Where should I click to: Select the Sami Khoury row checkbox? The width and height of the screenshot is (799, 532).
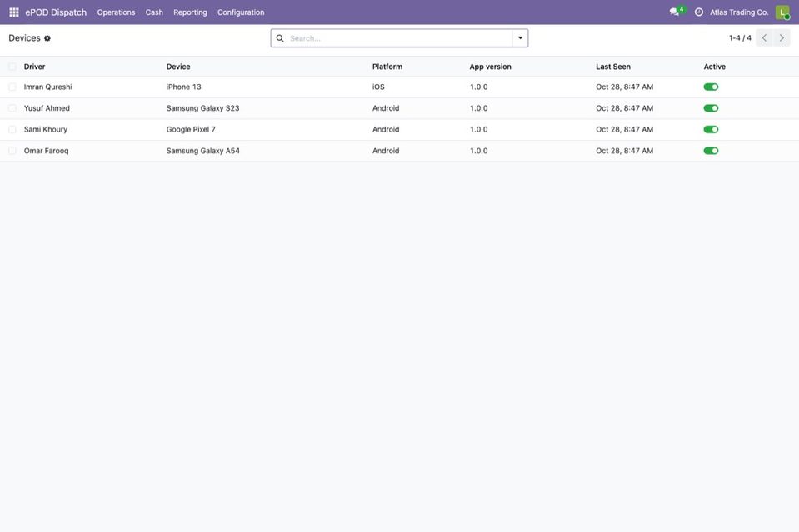click(12, 130)
